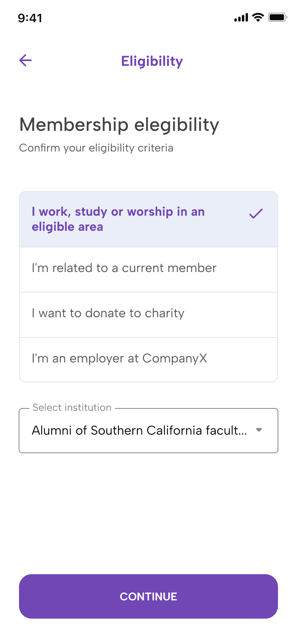Tap the purple "Eligibility" header title
Image resolution: width=297 pixels, height=644 pixels.
[152, 61]
